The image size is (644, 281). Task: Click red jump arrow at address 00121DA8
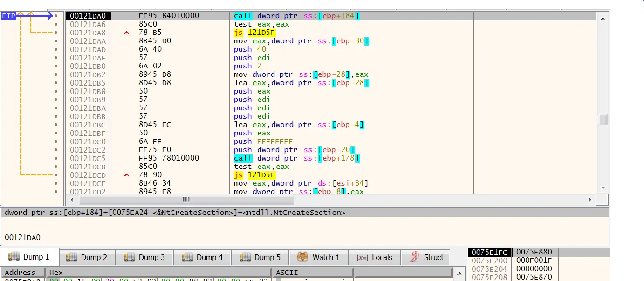(x=127, y=33)
